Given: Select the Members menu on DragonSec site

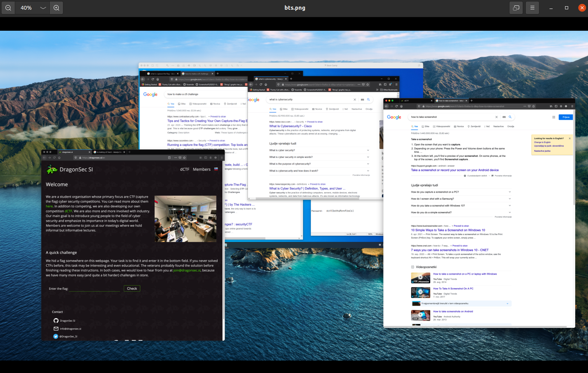Looking at the screenshot, I should tap(202, 169).
